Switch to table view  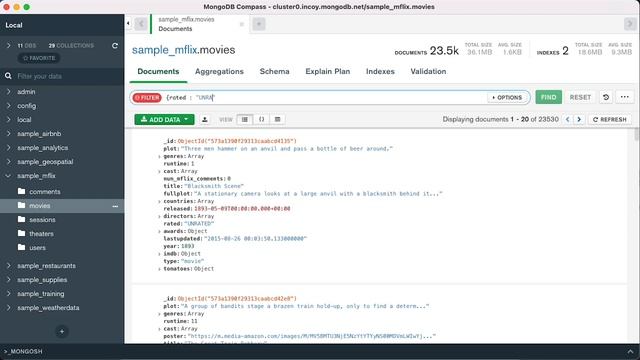click(x=278, y=119)
